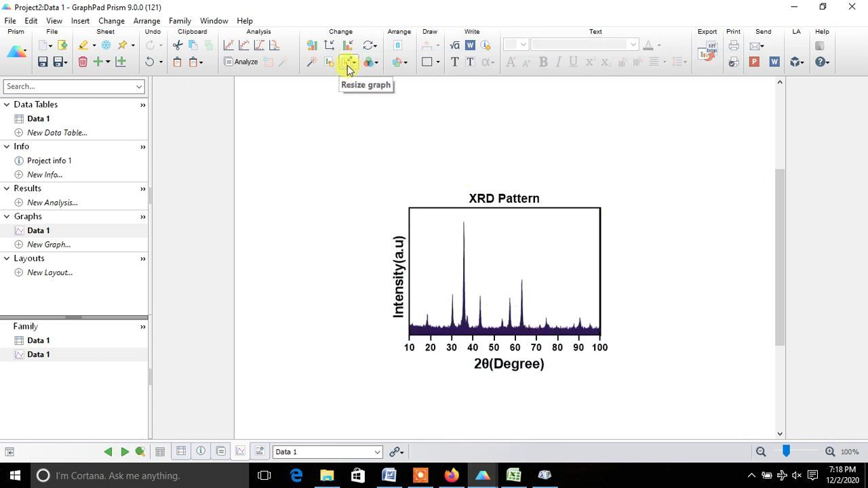Image resolution: width=868 pixels, height=488 pixels.
Task: Open the New sheet plus dropdown arrow
Action: [x=108, y=62]
